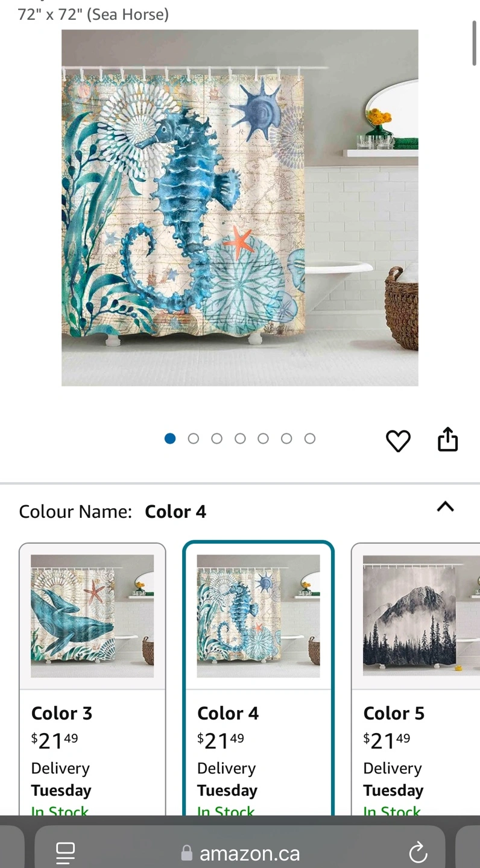Open the share icon
480x868 pixels.
pos(447,439)
